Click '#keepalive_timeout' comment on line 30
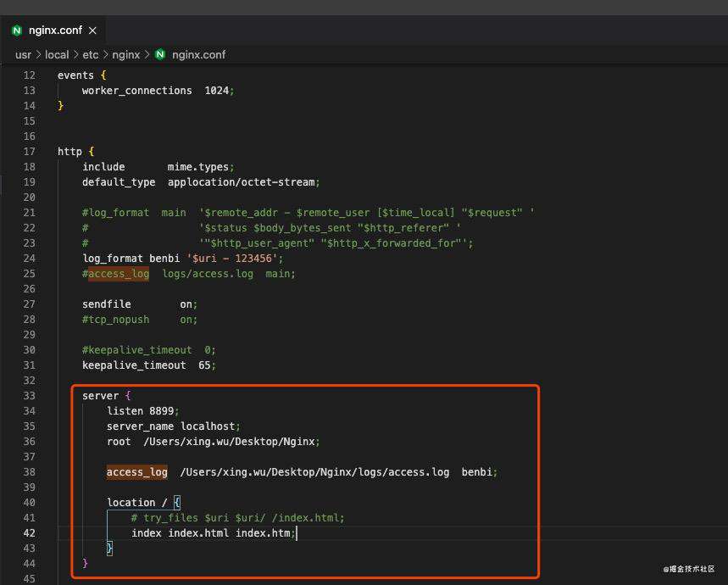Viewport: 728px width, 585px height. (137, 350)
